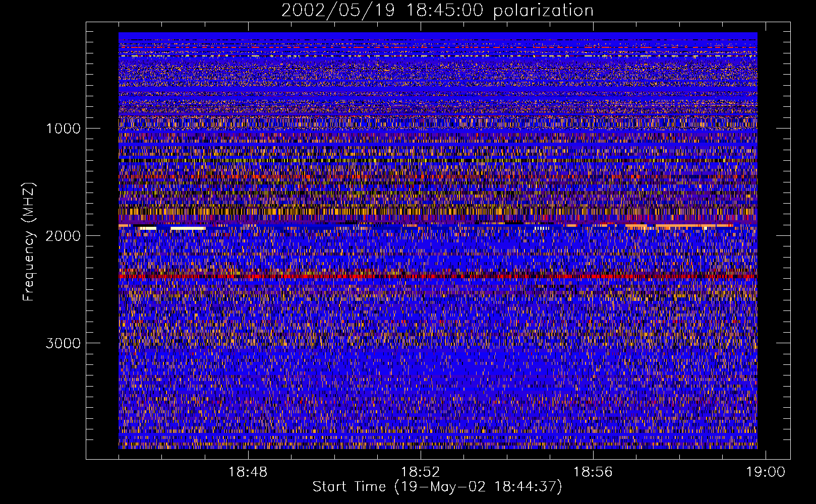Click the 19:00 time tick label

(766, 472)
